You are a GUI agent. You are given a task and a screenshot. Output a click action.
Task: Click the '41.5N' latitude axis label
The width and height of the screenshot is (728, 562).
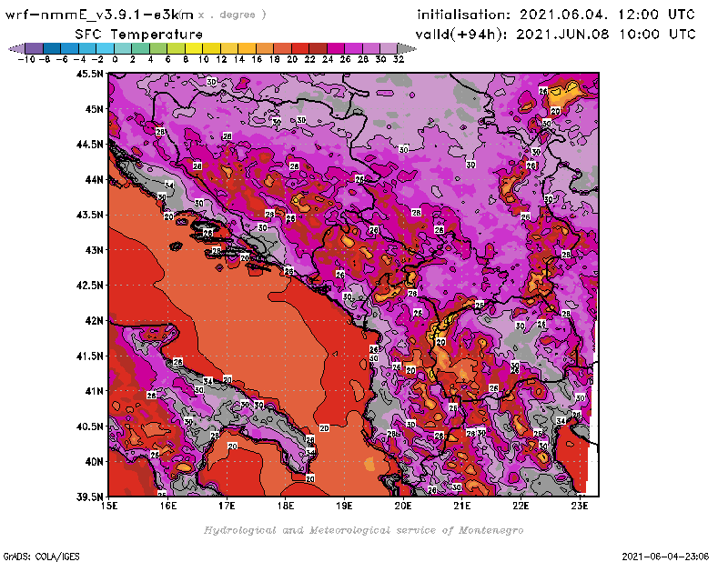tap(89, 356)
